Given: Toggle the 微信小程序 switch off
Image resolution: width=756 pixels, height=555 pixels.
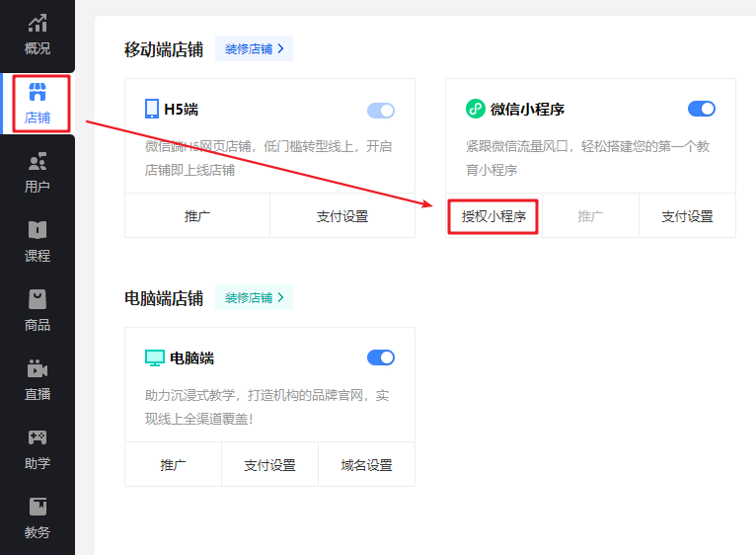Looking at the screenshot, I should click(x=702, y=109).
